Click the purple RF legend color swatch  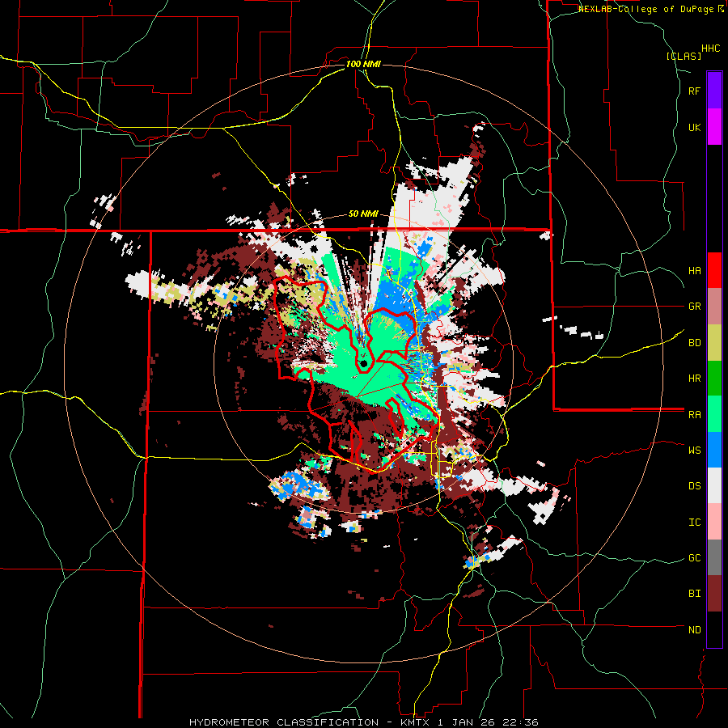(714, 91)
